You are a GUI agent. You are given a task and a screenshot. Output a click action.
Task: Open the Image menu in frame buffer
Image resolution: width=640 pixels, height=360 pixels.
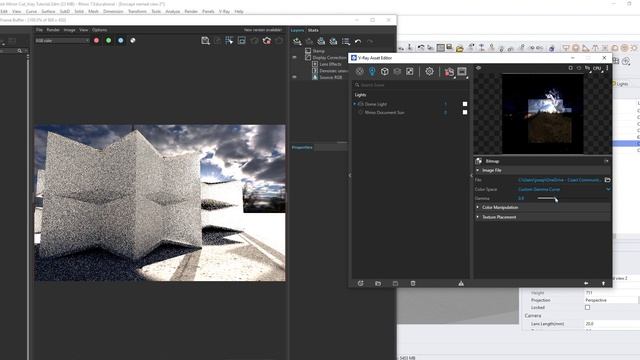69,30
